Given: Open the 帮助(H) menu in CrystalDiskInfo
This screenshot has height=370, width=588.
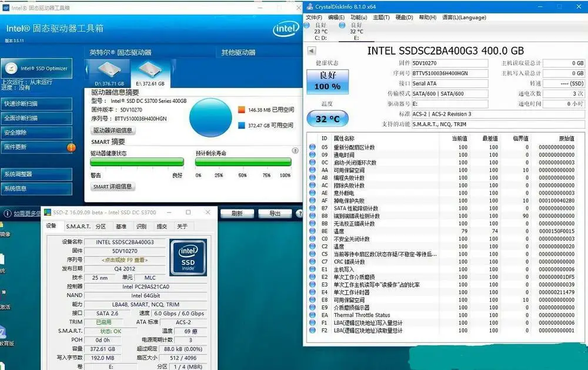Looking at the screenshot, I should [427, 17].
